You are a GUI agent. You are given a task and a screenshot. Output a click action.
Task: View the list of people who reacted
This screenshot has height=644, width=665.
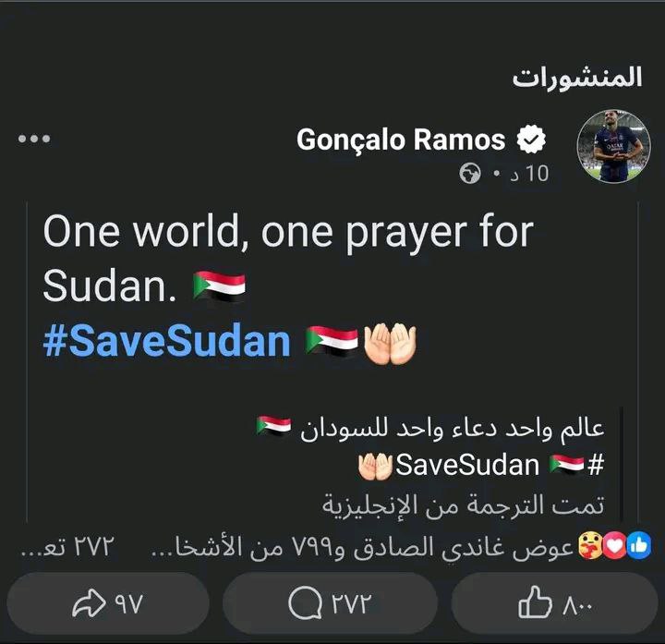(x=364, y=547)
